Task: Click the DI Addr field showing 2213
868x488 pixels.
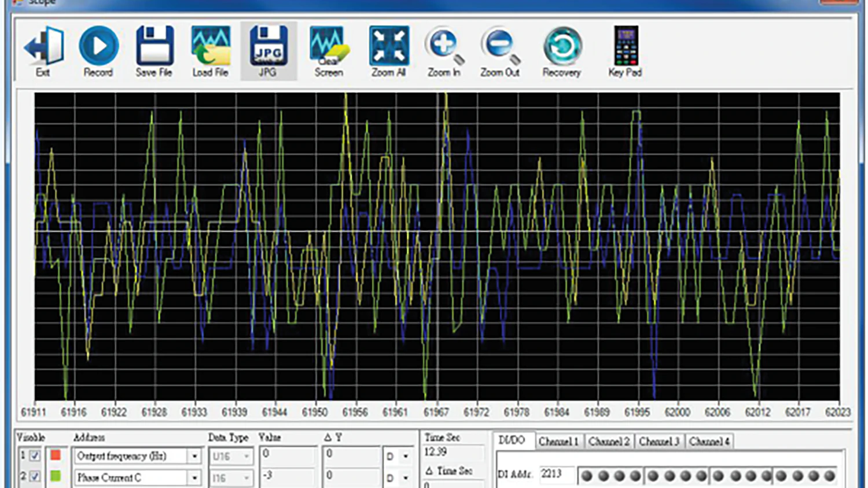Action: tap(557, 475)
